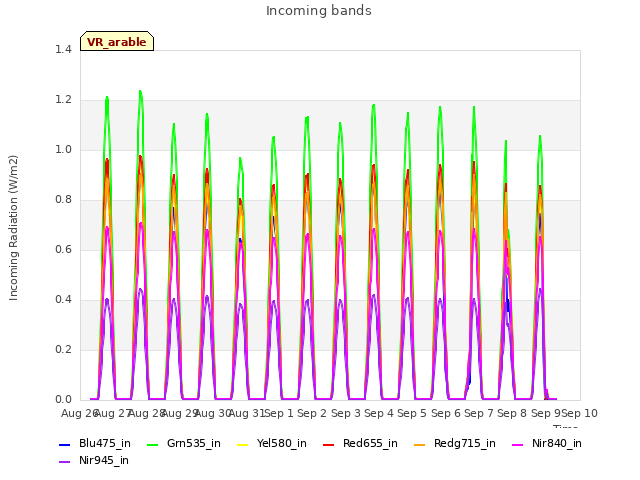Image resolution: width=640 pixels, height=480 pixels.
Task: Click the Yel580_in yellow legend swatch
Action: coord(242,444)
